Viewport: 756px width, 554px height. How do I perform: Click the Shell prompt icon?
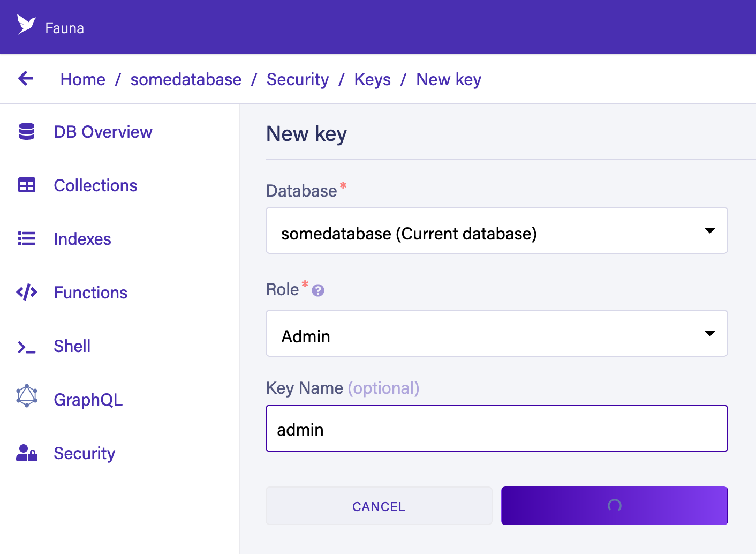point(27,348)
